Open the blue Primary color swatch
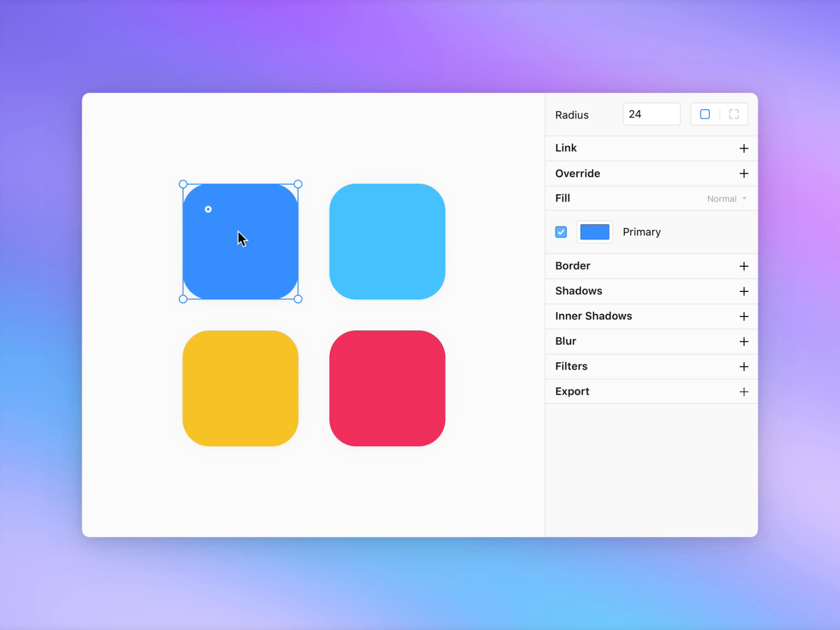This screenshot has height=630, width=840. (x=595, y=232)
